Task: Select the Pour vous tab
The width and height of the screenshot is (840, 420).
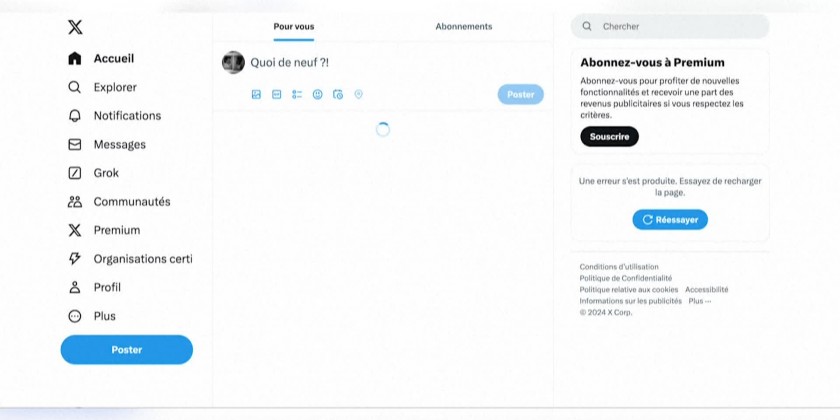Action: coord(294,27)
